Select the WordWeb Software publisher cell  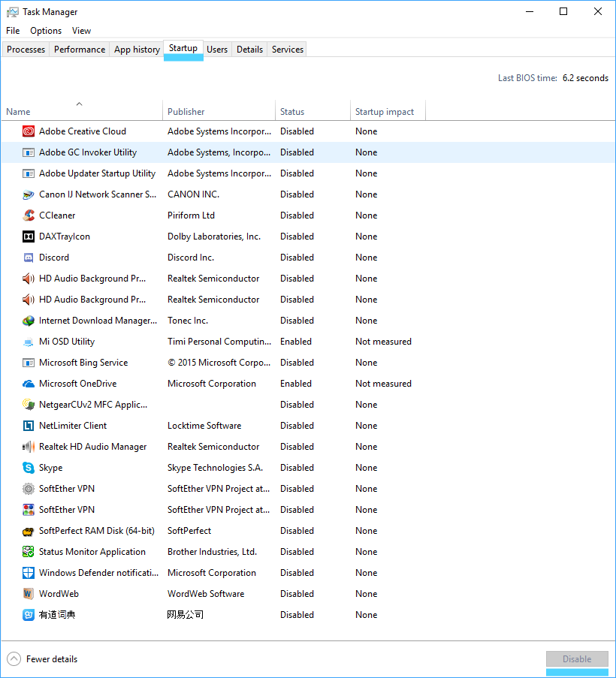coord(206,594)
